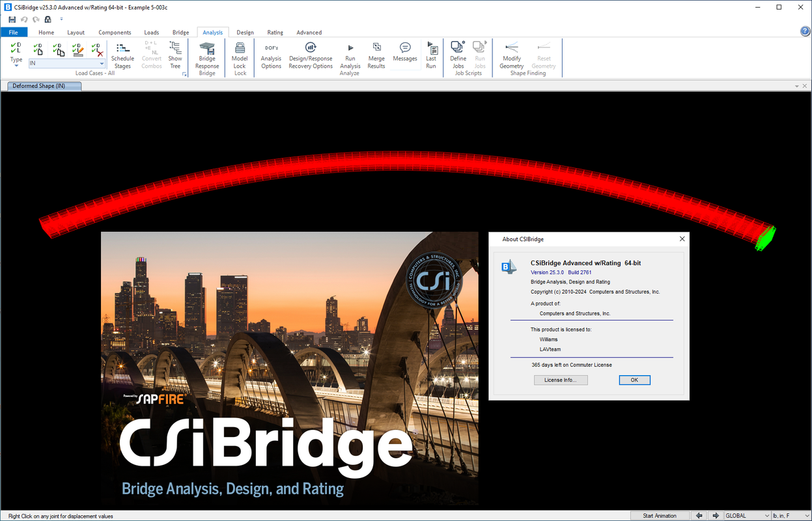
Task: Click the License Info... button
Action: coord(561,380)
